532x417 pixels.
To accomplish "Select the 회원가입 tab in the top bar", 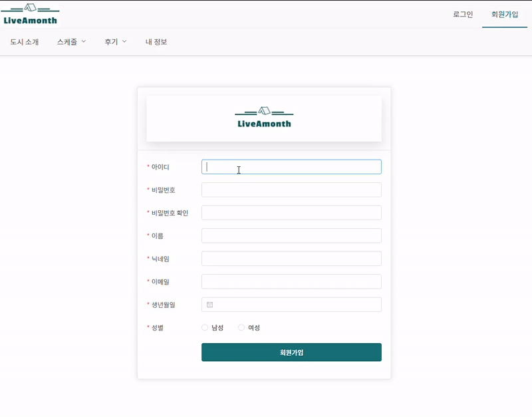I will pyautogui.click(x=505, y=14).
